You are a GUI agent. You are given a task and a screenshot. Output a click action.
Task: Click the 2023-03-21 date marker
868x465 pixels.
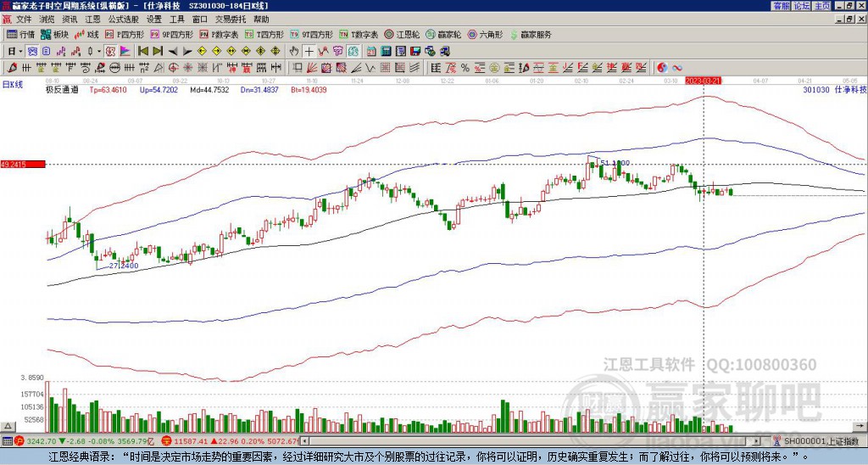pyautogui.click(x=703, y=81)
